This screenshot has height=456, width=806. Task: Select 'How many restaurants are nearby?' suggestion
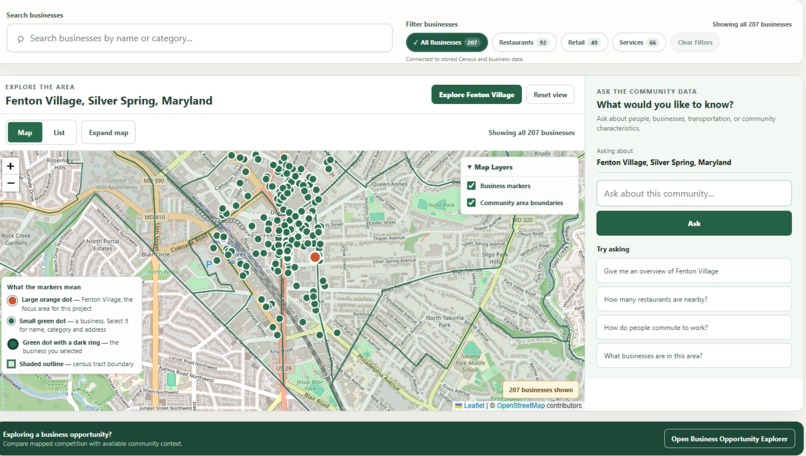tap(694, 299)
